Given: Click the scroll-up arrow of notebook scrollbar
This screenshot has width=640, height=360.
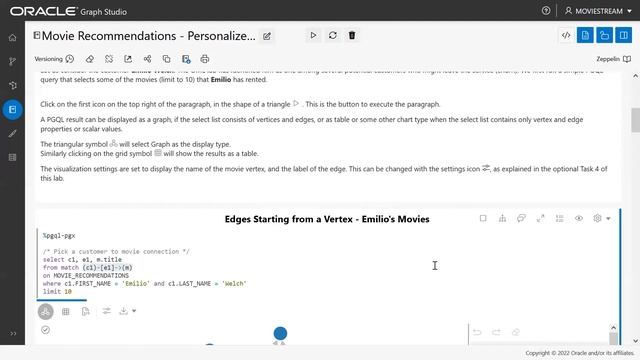Looking at the screenshot, I should tap(636, 76).
